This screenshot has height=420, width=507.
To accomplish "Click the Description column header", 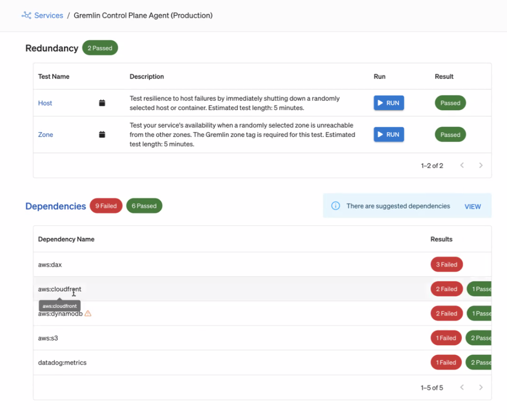I will point(147,76).
